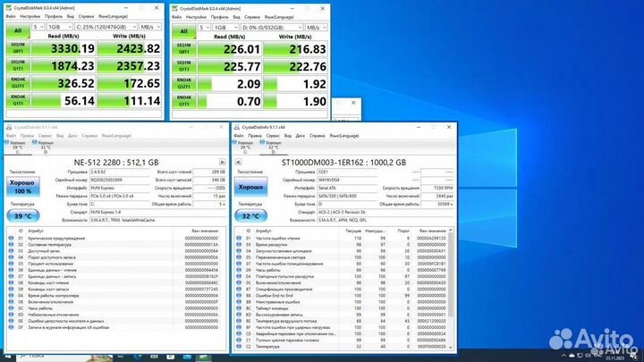The height and width of the screenshot is (362, 644).
Task: Click Хорошо health button in ST1000DM003 window
Action: (x=250, y=187)
